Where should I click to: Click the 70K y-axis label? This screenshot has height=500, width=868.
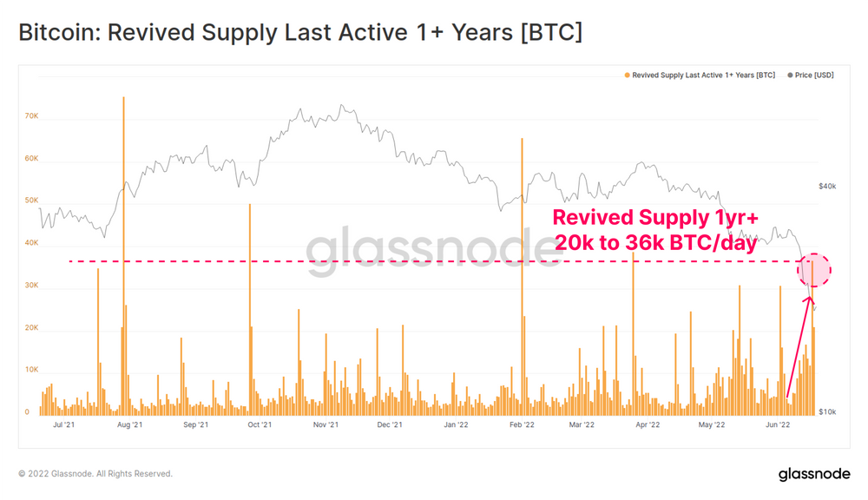31,115
